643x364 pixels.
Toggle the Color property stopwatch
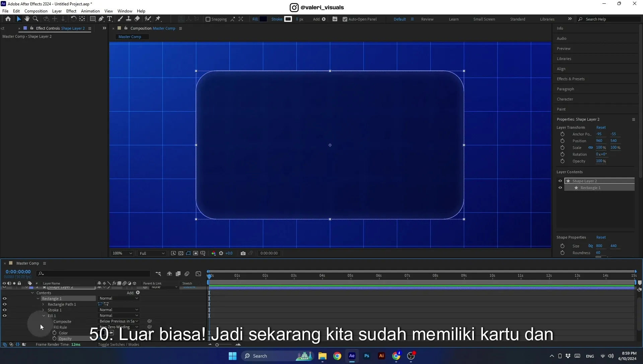tap(55, 333)
